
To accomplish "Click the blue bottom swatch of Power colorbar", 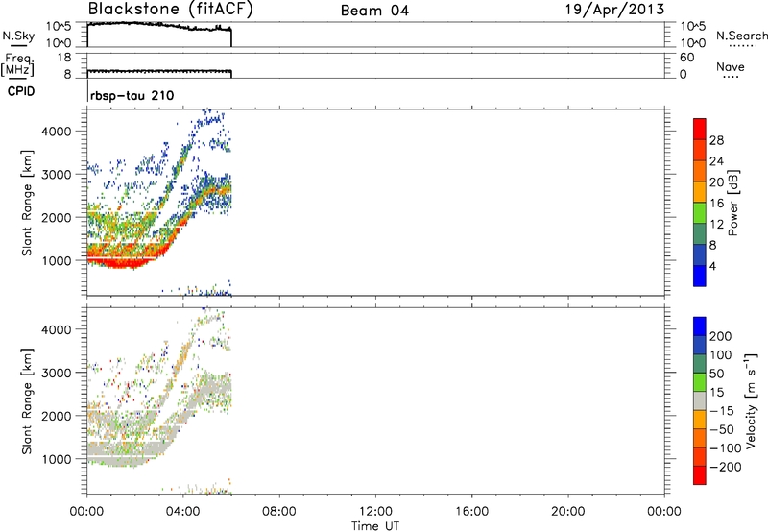I will [700, 276].
